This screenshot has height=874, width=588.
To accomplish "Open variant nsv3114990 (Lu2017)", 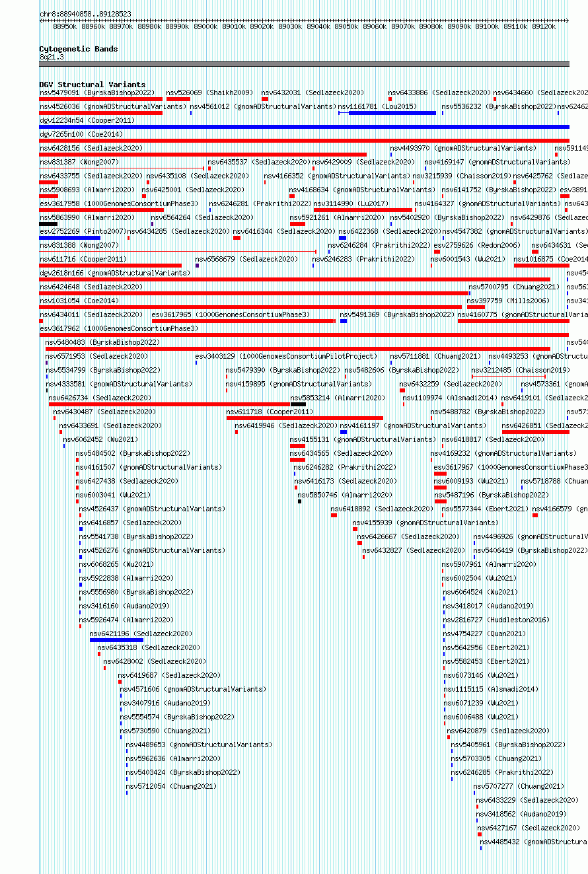I will tap(351, 204).
